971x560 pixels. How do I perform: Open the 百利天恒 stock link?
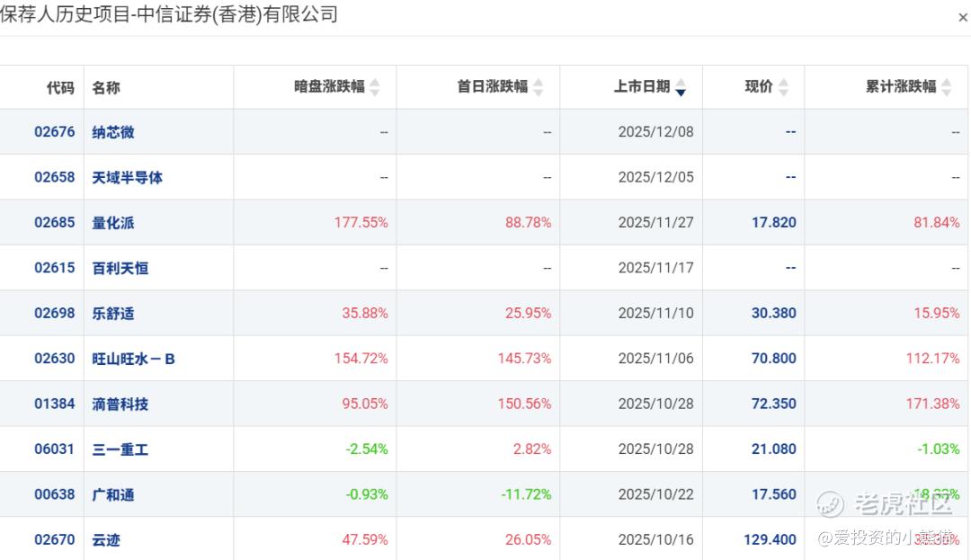(120, 269)
